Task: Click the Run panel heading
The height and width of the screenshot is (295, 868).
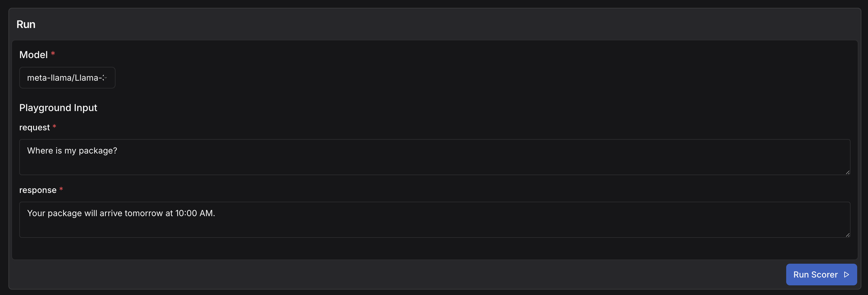Action: point(26,24)
